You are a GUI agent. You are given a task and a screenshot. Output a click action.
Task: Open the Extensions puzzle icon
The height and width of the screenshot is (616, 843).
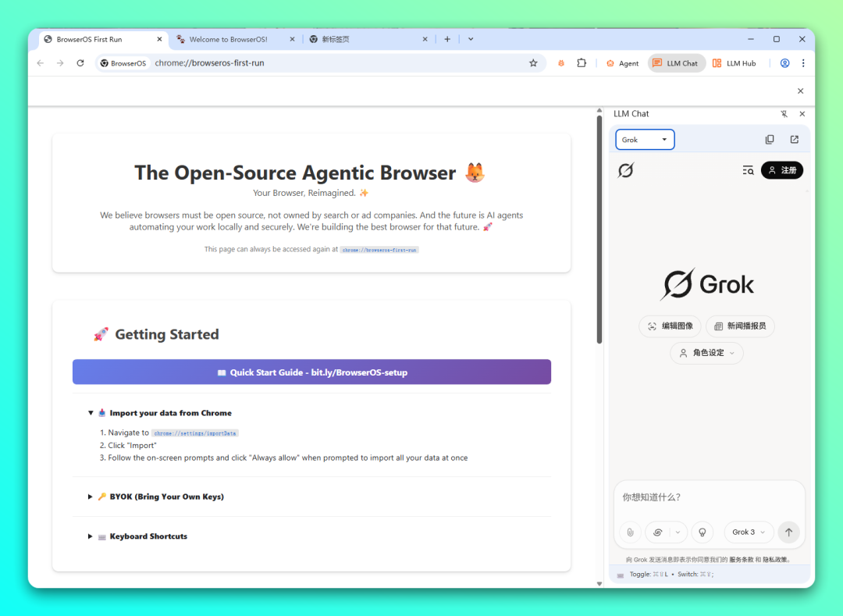[x=582, y=63]
